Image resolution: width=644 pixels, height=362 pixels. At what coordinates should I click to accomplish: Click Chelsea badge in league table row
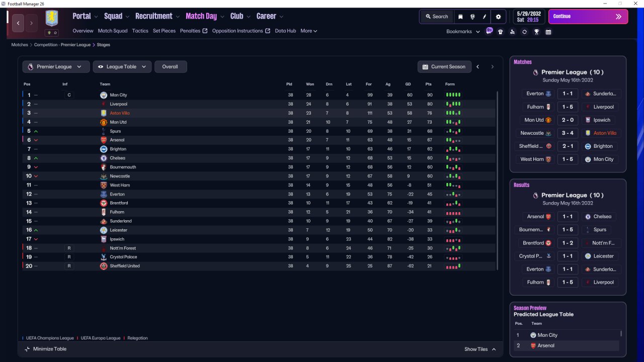coord(104,158)
